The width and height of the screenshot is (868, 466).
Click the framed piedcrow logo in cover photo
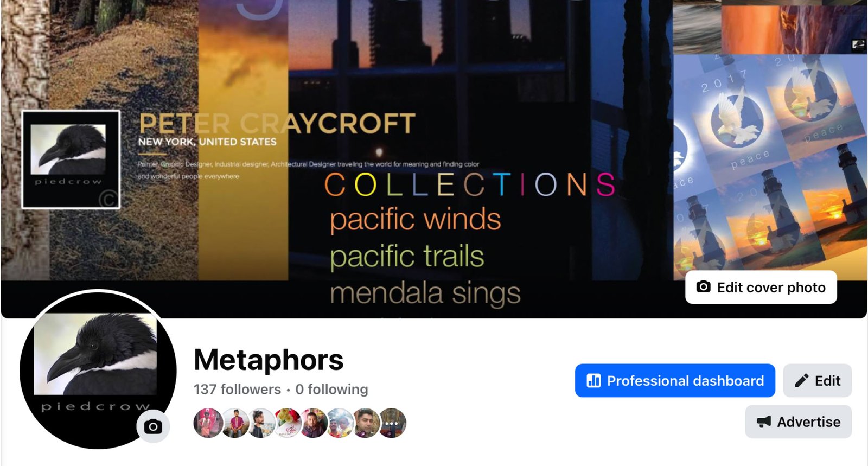(x=71, y=159)
